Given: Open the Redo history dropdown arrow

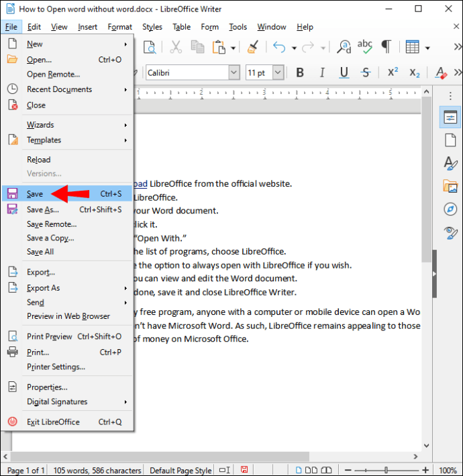Looking at the screenshot, I should (323, 48).
